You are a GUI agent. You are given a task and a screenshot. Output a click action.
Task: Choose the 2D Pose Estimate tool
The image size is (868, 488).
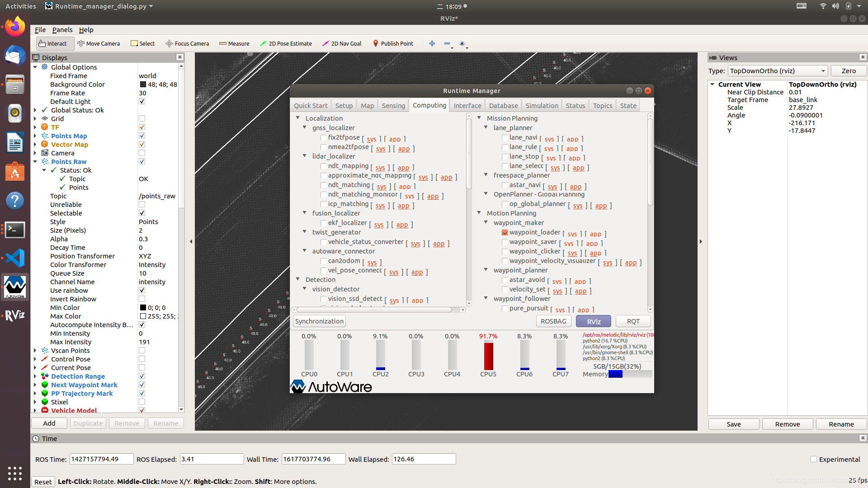point(286,44)
